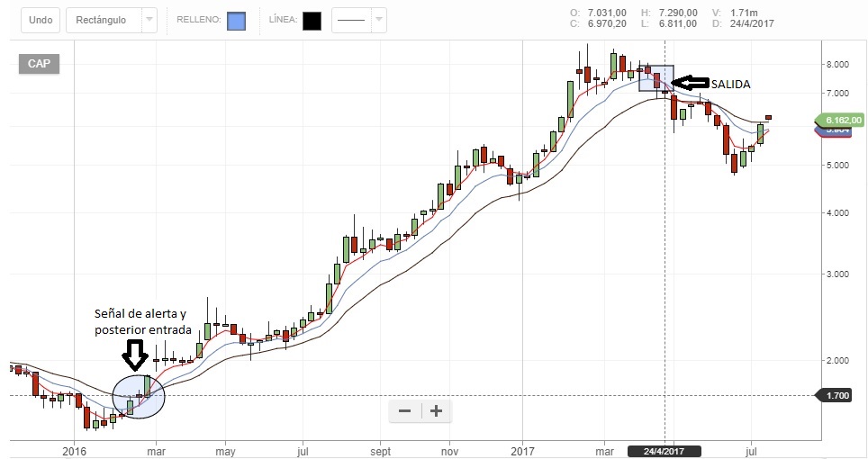Zoom out with the minus button

404,411
